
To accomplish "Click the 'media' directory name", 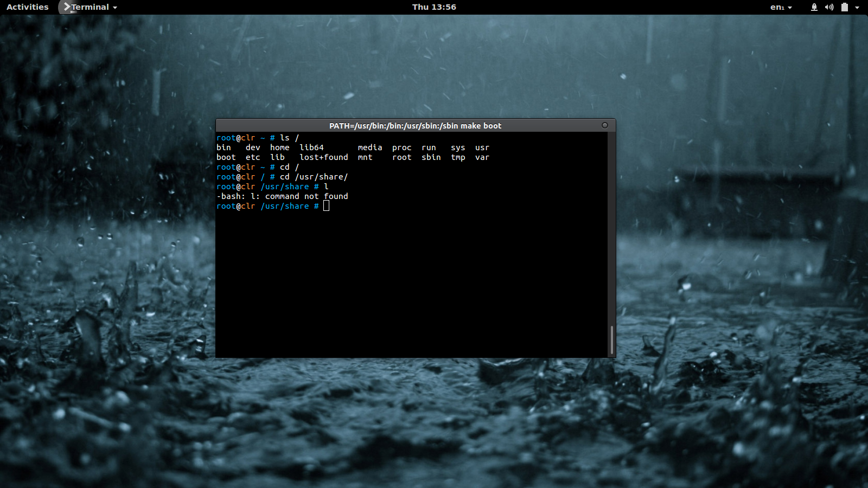I will point(370,147).
